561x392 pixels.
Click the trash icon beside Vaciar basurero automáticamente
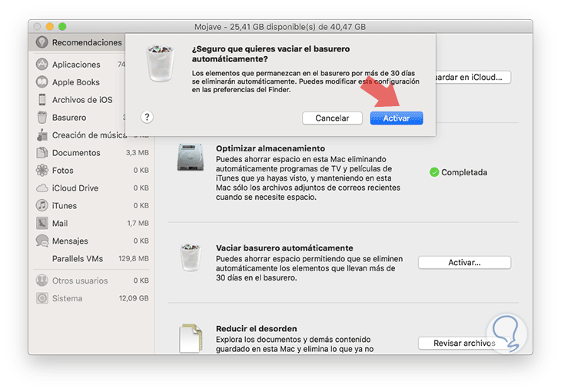[191, 257]
